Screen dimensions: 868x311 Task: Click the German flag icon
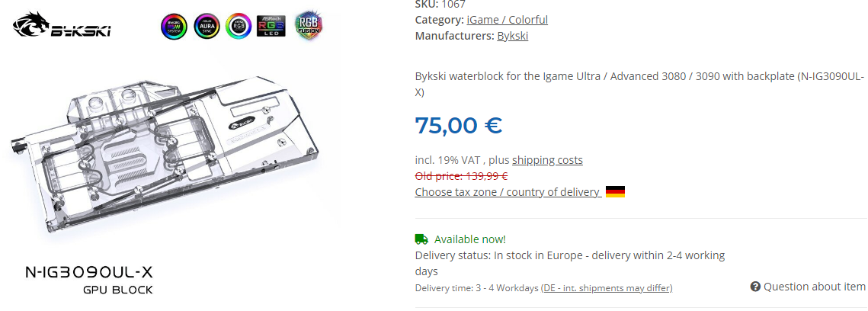(615, 192)
